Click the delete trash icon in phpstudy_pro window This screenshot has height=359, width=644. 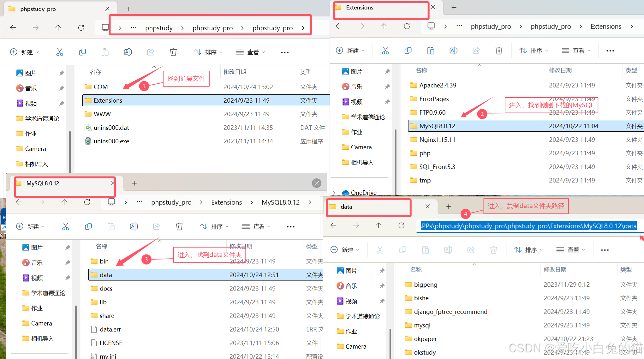coord(173,52)
